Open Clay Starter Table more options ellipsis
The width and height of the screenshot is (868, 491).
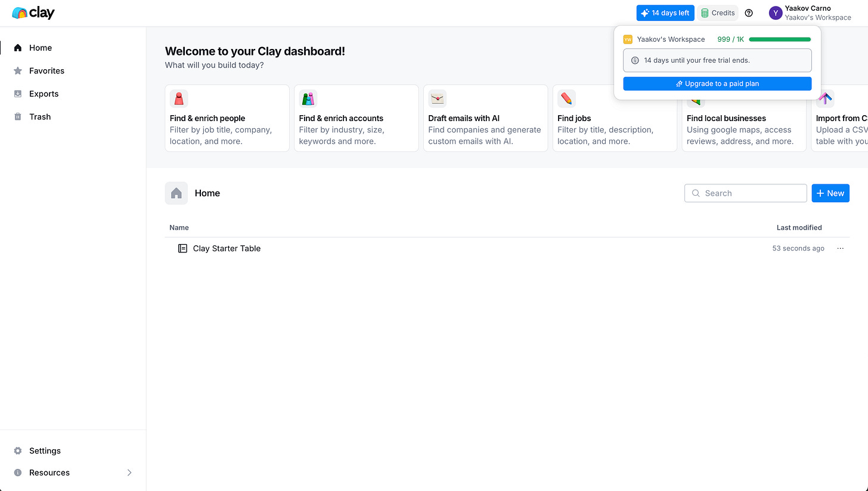(x=841, y=248)
